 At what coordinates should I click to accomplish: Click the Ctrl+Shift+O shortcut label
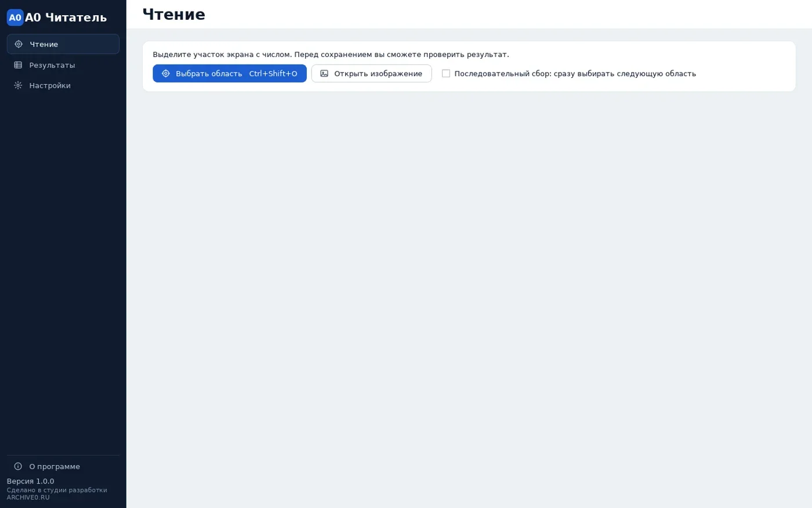(x=273, y=74)
